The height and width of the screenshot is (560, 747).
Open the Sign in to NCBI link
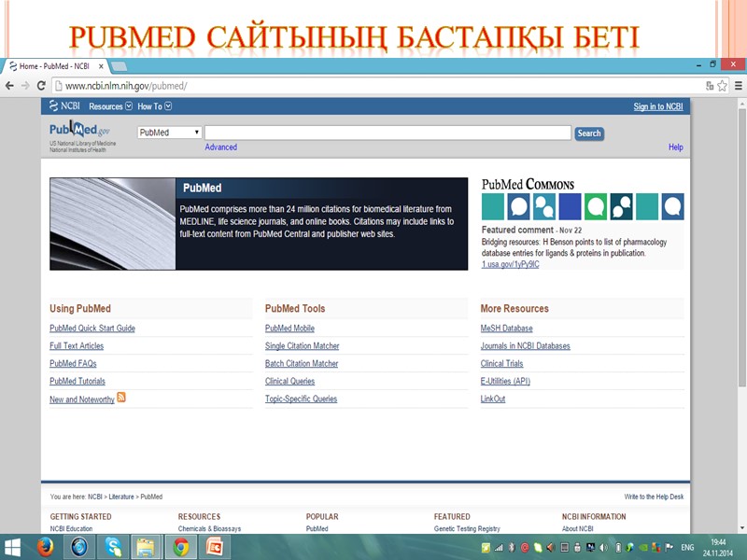click(658, 106)
